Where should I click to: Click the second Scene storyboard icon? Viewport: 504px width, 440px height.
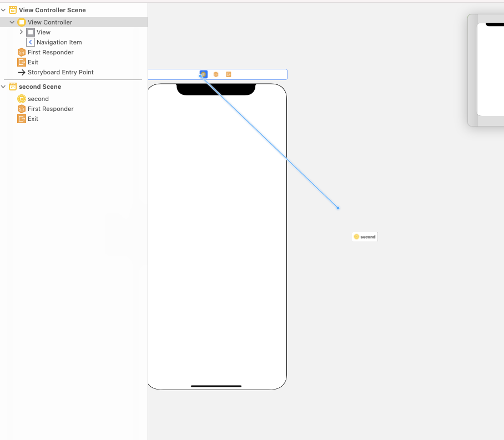point(13,87)
